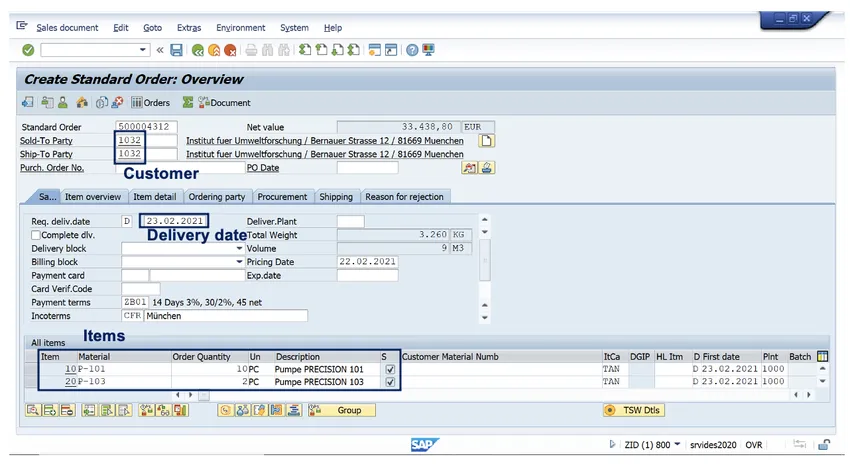850x465 pixels.
Task: Click the item details magnifier icon
Action: [33, 410]
